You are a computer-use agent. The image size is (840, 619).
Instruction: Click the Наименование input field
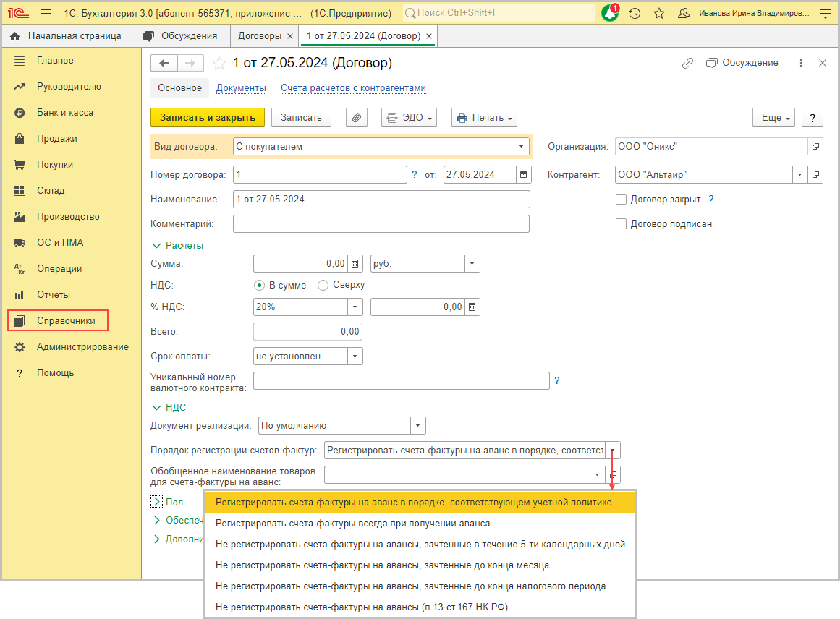point(381,199)
